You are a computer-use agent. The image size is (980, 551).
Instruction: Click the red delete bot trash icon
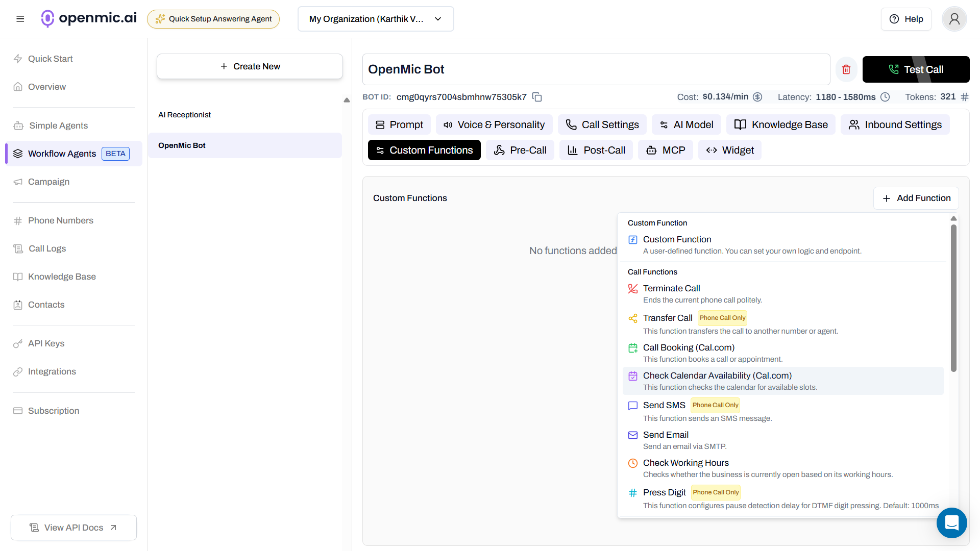(x=846, y=69)
